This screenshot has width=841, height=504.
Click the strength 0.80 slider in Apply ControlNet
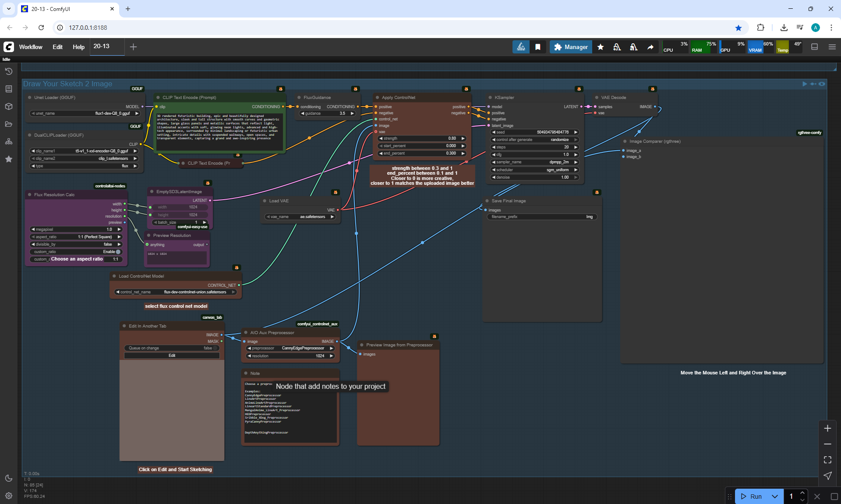point(421,138)
